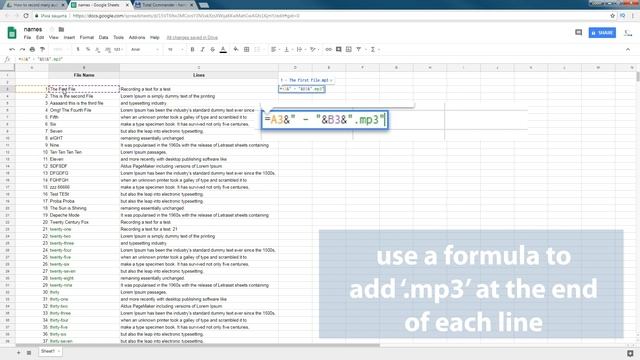Screen dimensions: 640x360
Task: Open the Insert menu
Action: click(69, 38)
